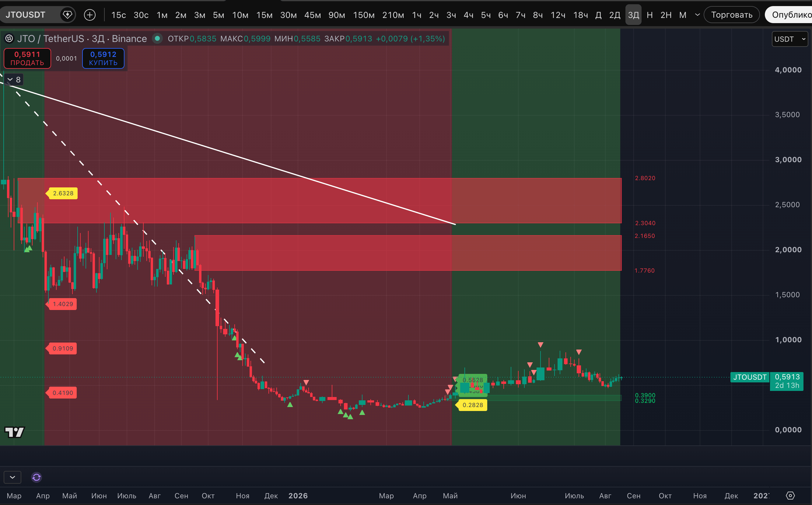
Task: Choose the 15м timeframe
Action: [x=264, y=15]
